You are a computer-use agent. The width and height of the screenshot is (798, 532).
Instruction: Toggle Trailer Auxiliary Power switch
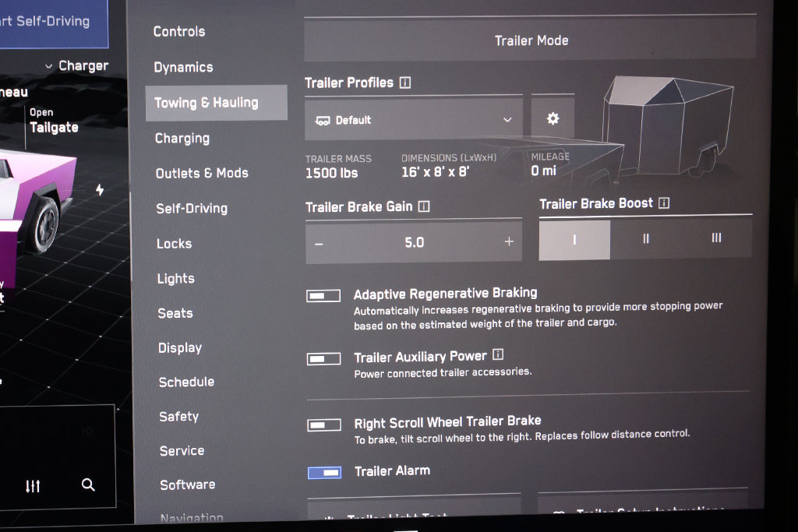click(x=323, y=358)
